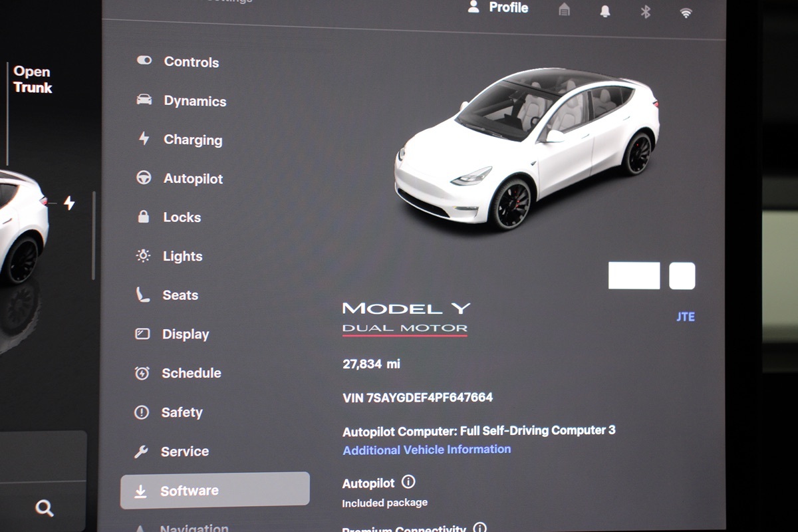Click the garage door HomeLink icon
This screenshot has height=532, width=798.
(x=564, y=9)
